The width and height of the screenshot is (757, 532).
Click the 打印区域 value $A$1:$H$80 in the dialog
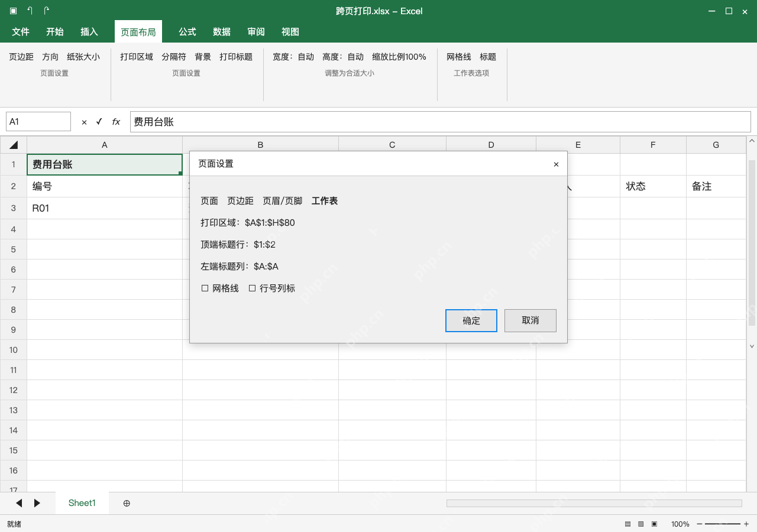point(270,223)
